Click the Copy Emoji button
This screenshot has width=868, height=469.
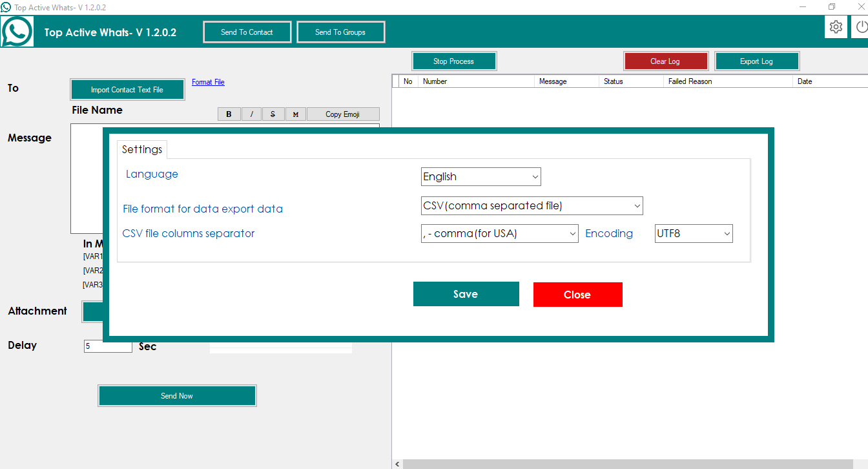pyautogui.click(x=343, y=114)
